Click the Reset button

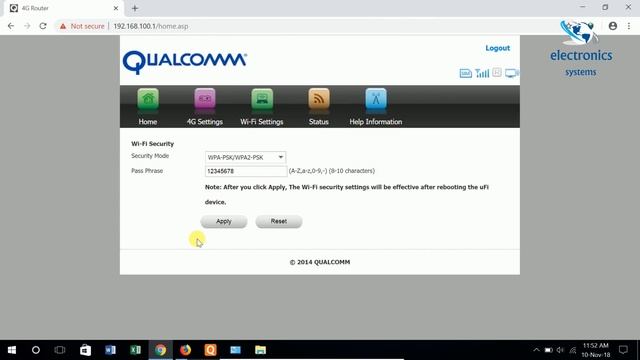(279, 221)
